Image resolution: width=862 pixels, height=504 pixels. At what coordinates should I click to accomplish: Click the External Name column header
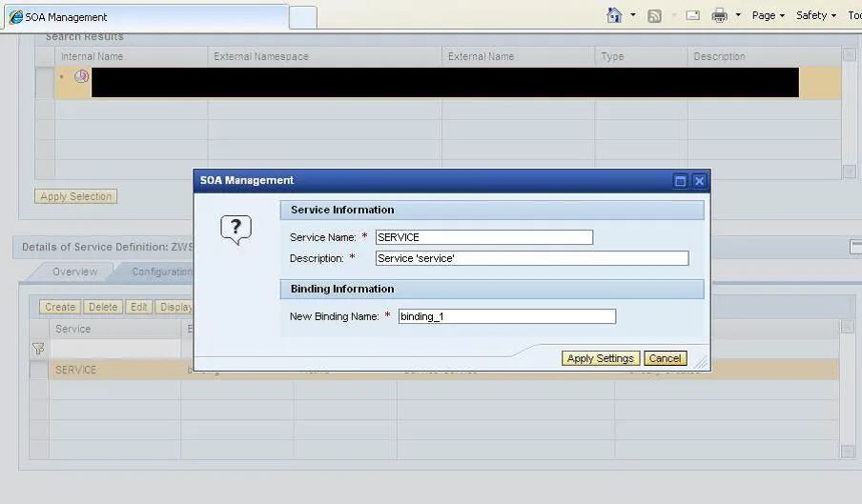click(x=518, y=56)
